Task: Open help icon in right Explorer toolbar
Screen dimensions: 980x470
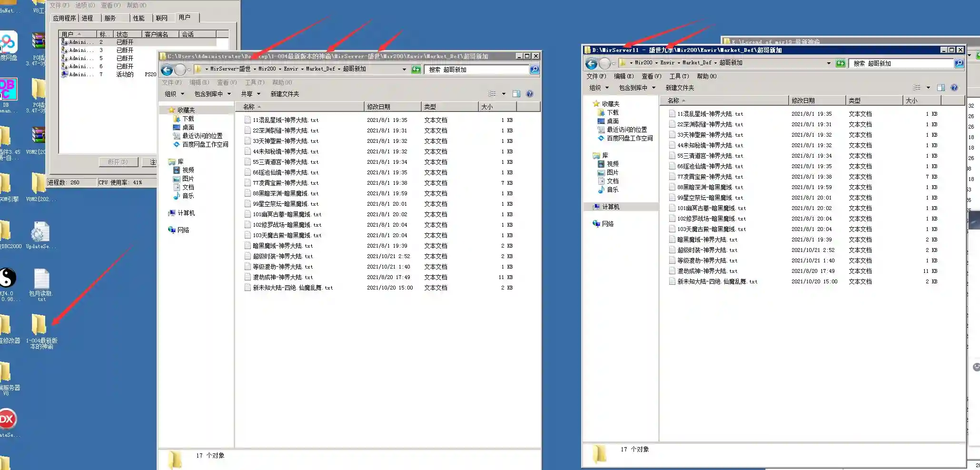Action: click(x=954, y=88)
